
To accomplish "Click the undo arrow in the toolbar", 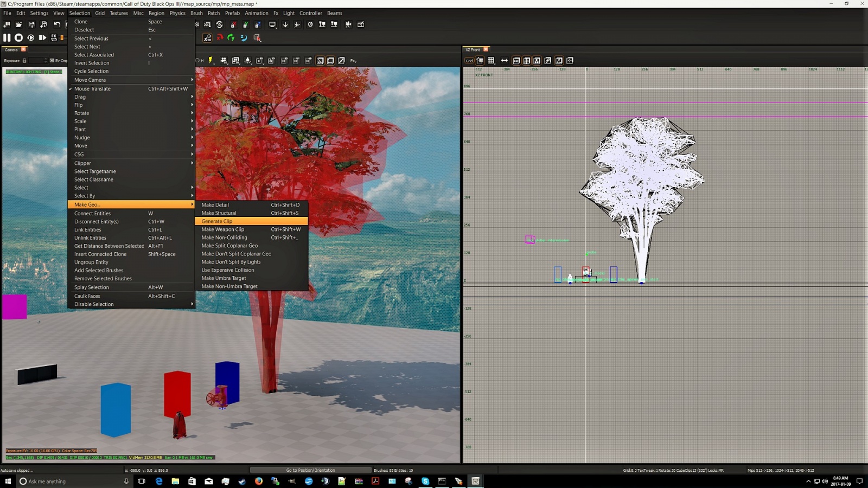I will pyautogui.click(x=57, y=24).
